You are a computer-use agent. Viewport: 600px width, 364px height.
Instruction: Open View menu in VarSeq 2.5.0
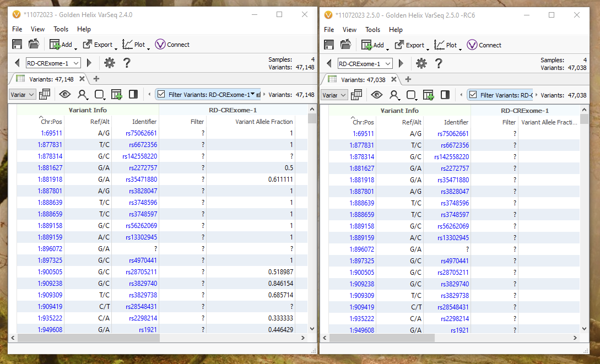click(349, 29)
